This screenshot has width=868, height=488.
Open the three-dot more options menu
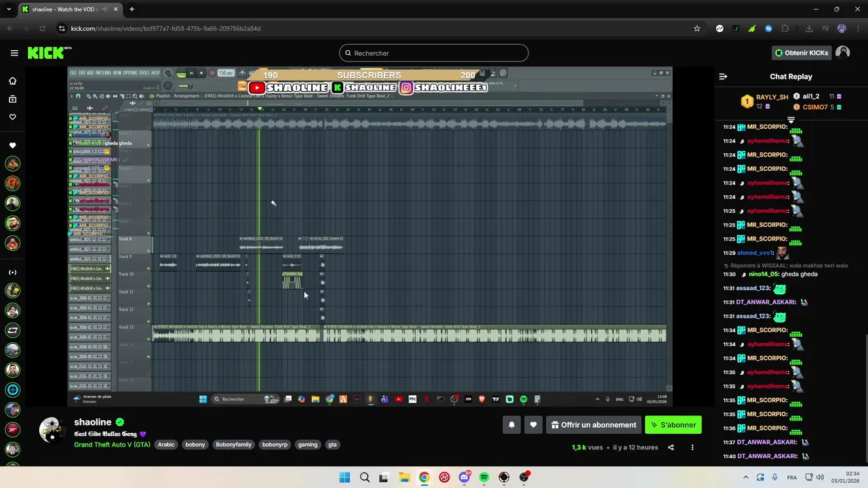tap(692, 447)
